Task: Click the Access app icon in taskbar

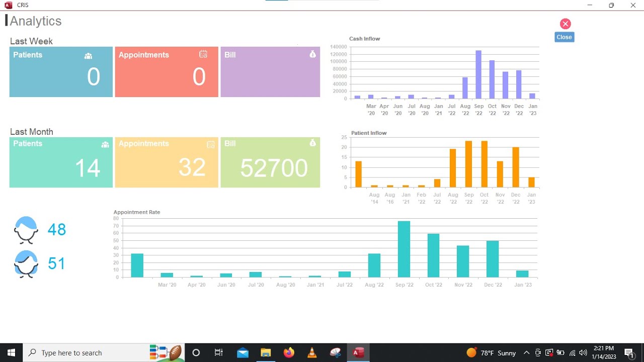Action: 358,352
